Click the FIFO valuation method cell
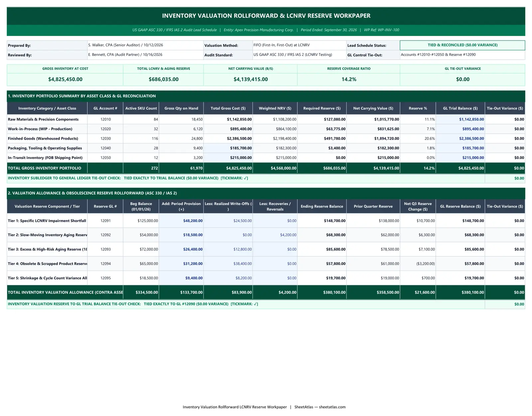The height and width of the screenshot is (416, 532). (x=299, y=45)
